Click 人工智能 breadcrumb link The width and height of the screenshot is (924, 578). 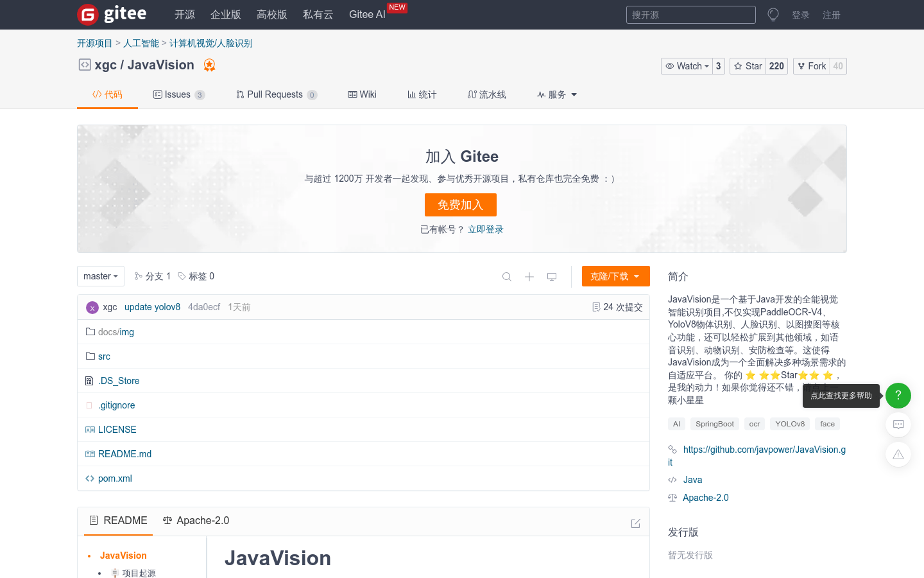[141, 43]
